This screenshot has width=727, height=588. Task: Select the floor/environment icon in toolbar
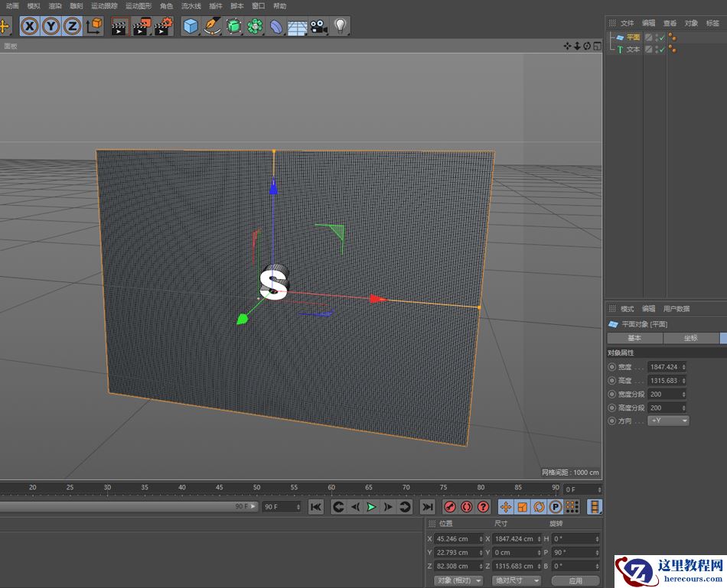coord(297,26)
